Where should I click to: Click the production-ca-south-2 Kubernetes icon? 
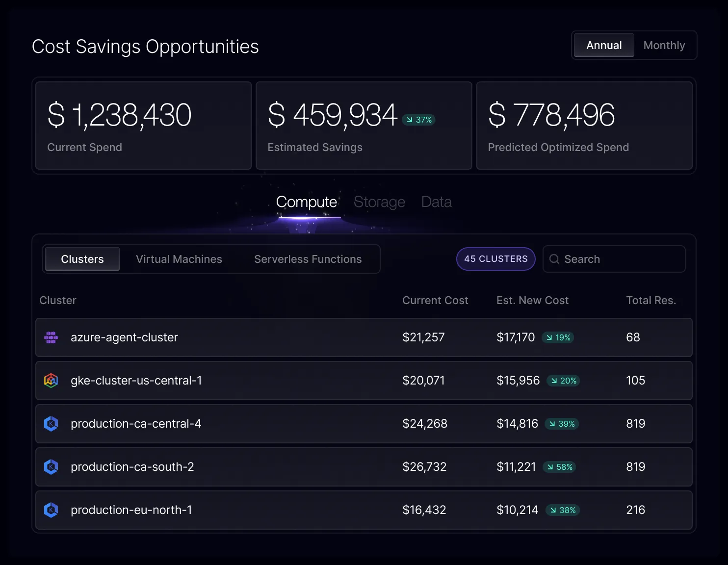[51, 467]
